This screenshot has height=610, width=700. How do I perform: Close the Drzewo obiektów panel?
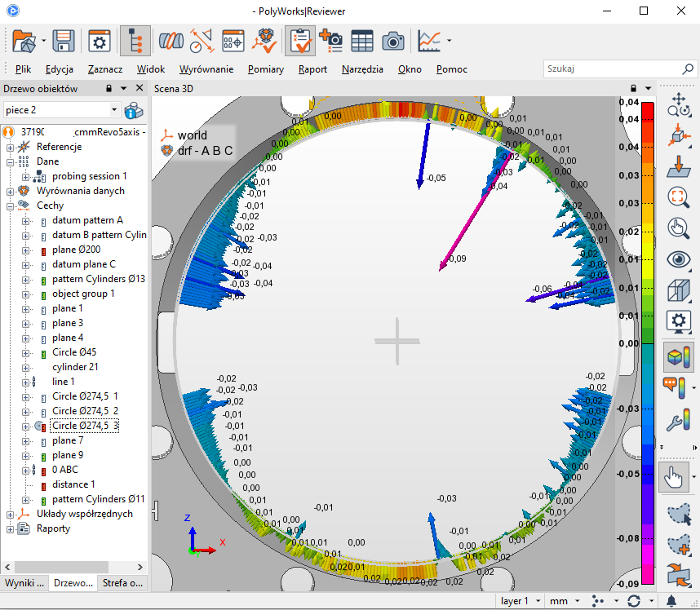tap(140, 88)
